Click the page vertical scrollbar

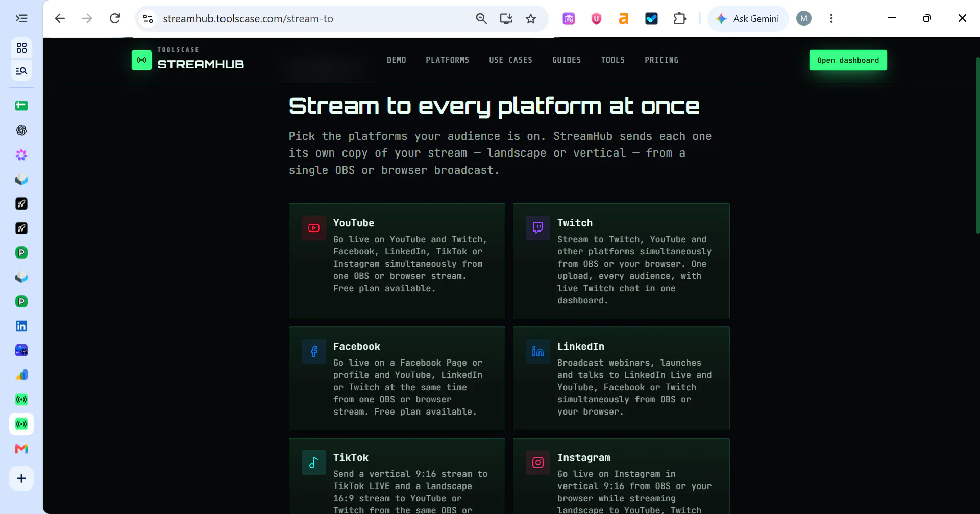(977, 145)
